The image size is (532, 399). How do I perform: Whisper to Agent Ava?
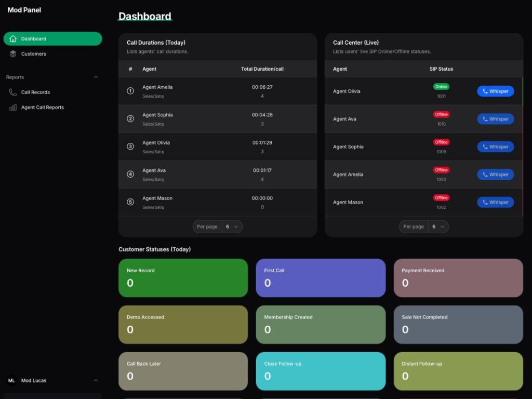tap(495, 119)
